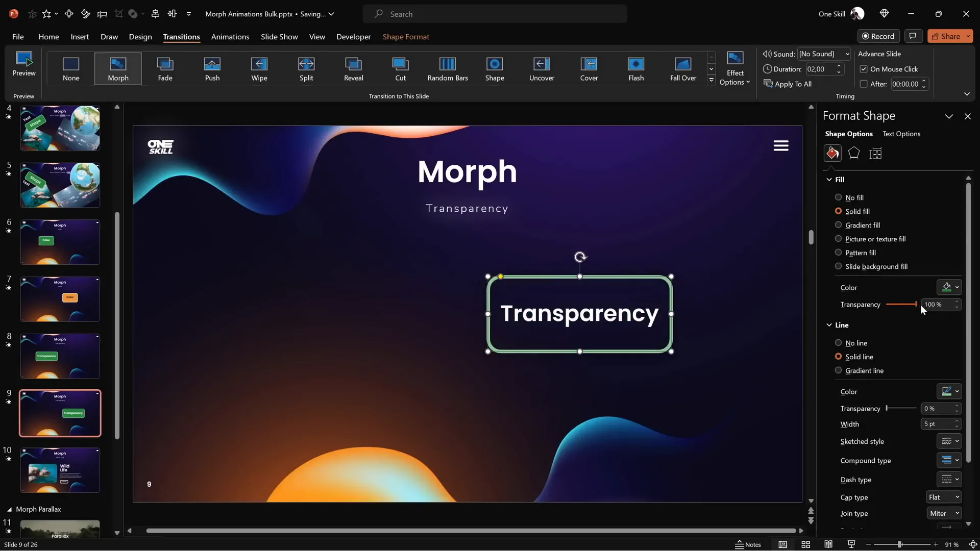Image resolution: width=980 pixels, height=551 pixels.
Task: Open the Comments pane icon
Action: coord(913,36)
